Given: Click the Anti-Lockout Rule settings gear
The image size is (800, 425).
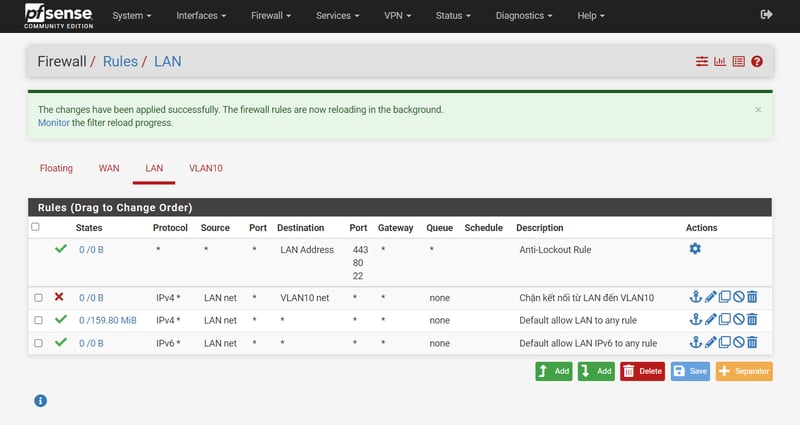Looking at the screenshot, I should [x=695, y=249].
